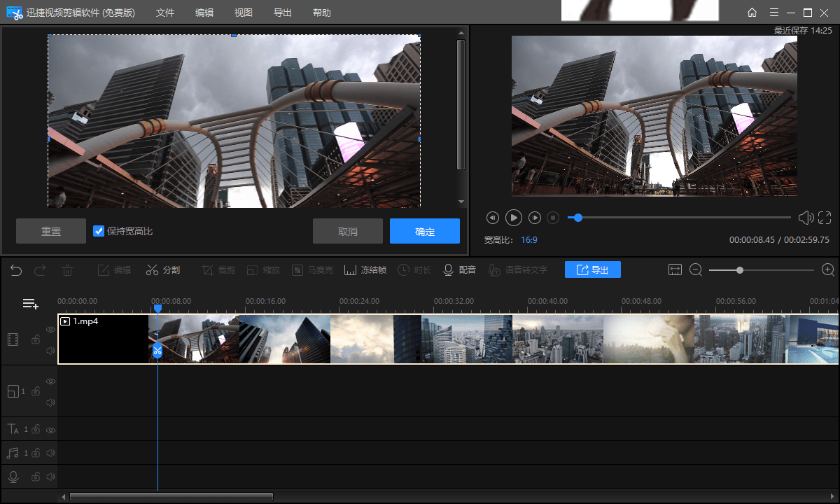The height and width of the screenshot is (504, 840).
Task: Uncheck the 保持宽高比 checkbox
Action: click(x=99, y=231)
